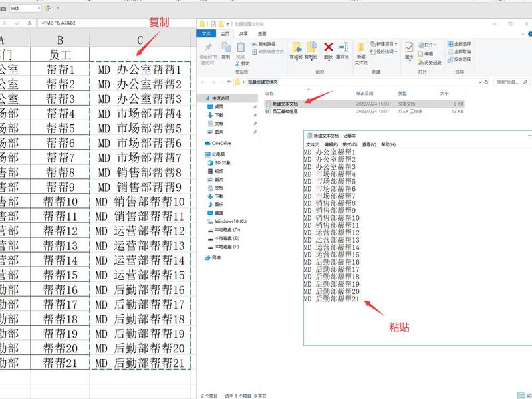Select Windows10 (C:) drive in sidebar

click(x=227, y=221)
